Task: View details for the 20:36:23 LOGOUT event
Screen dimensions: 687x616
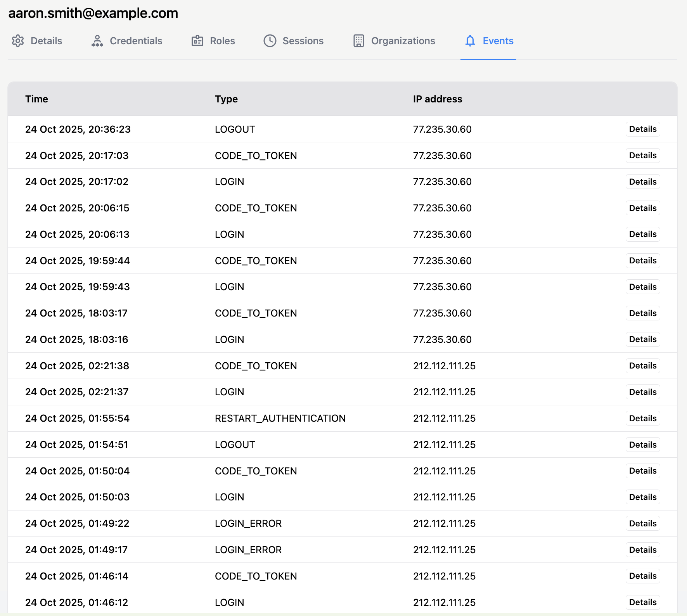Action: click(x=642, y=129)
